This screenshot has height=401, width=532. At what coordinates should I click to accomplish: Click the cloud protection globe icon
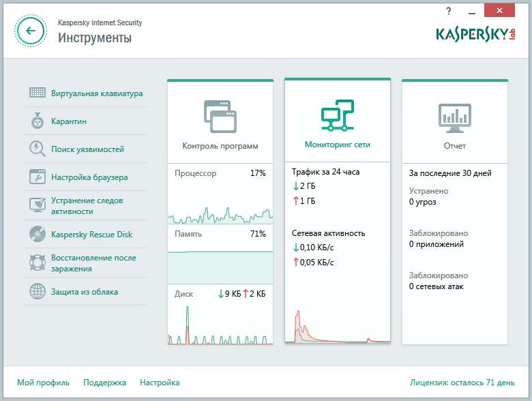tap(38, 291)
